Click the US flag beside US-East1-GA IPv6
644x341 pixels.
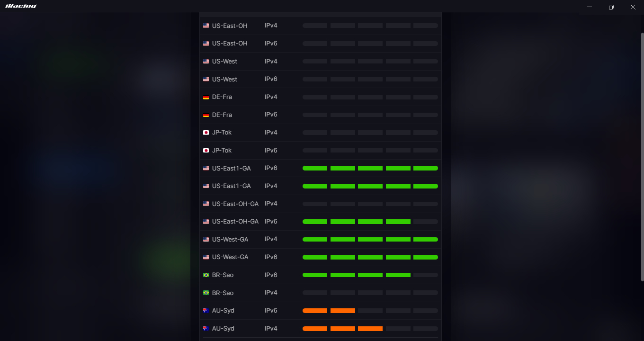[x=206, y=168]
